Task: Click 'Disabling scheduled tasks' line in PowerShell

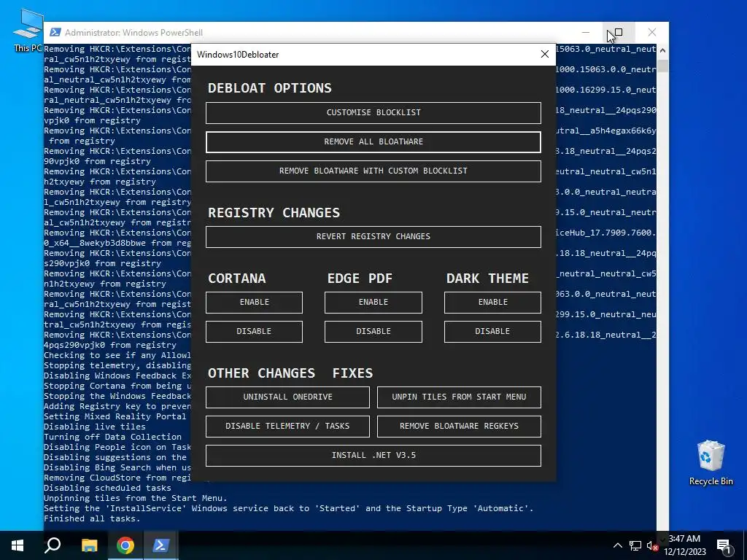Action: click(x=107, y=488)
